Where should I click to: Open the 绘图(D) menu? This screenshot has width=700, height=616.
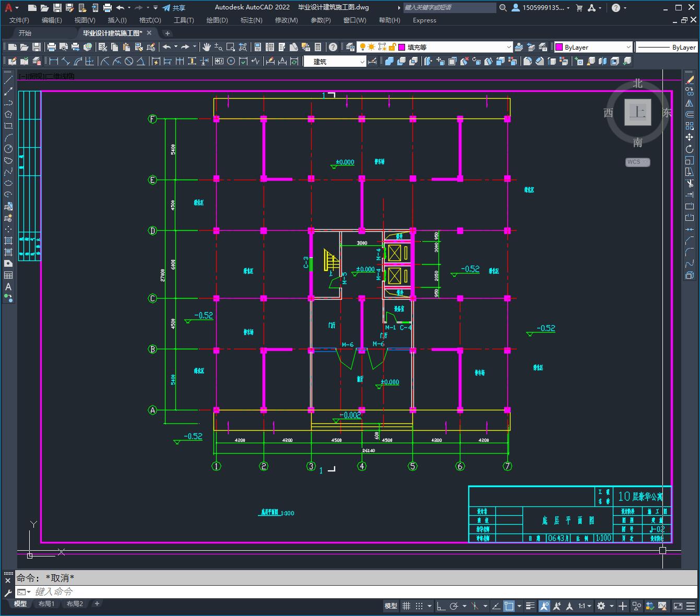pyautogui.click(x=217, y=20)
